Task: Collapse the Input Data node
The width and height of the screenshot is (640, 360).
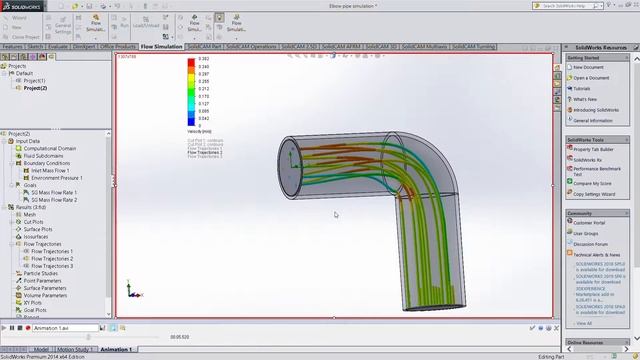Action: pyautogui.click(x=4, y=141)
